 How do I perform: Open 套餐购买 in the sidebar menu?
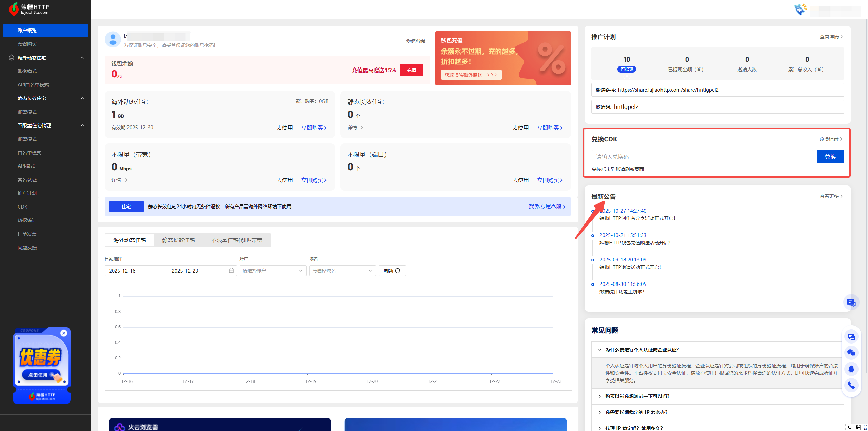click(x=27, y=44)
